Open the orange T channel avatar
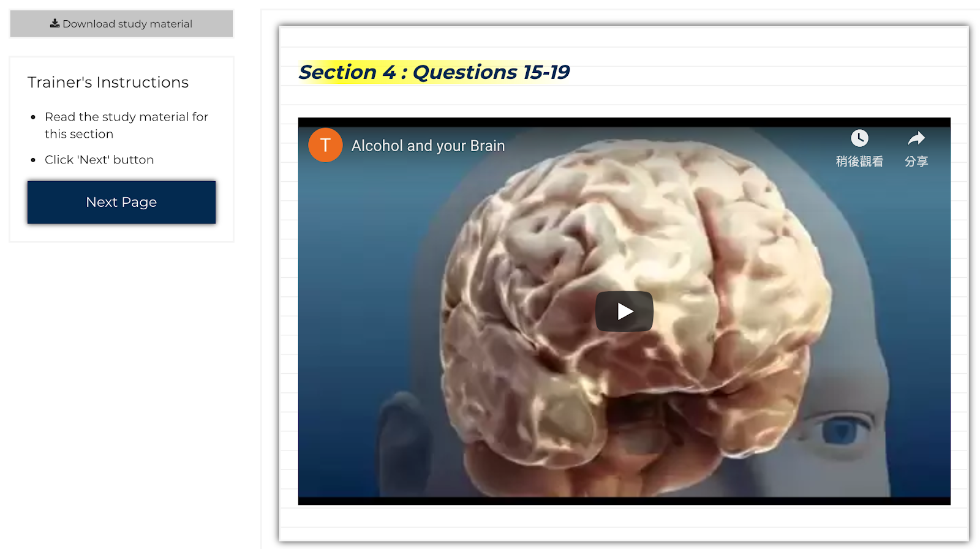Screen dimensions: 980x549 coord(325,145)
